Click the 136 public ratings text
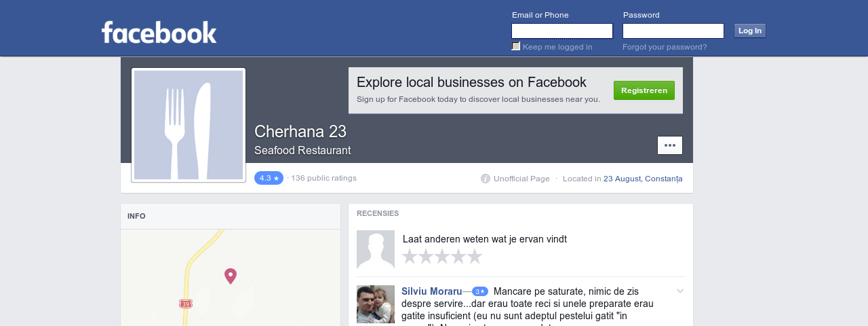The width and height of the screenshot is (868, 326). pyautogui.click(x=323, y=178)
